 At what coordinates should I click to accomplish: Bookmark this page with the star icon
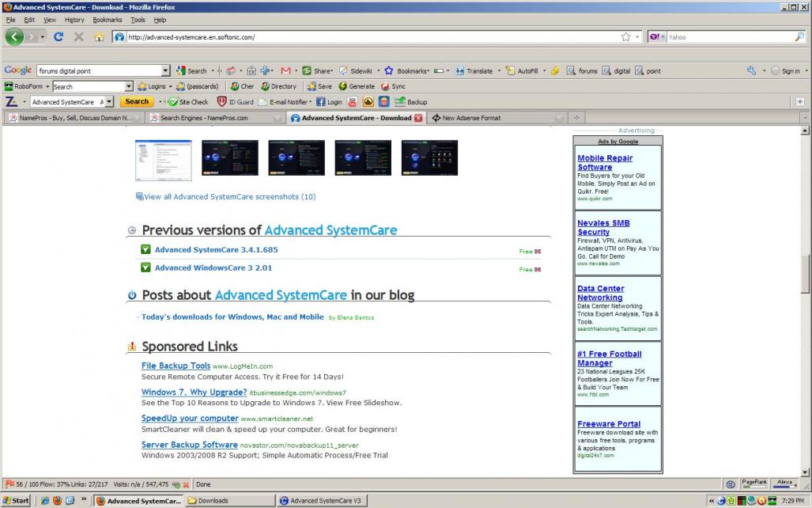tap(625, 37)
